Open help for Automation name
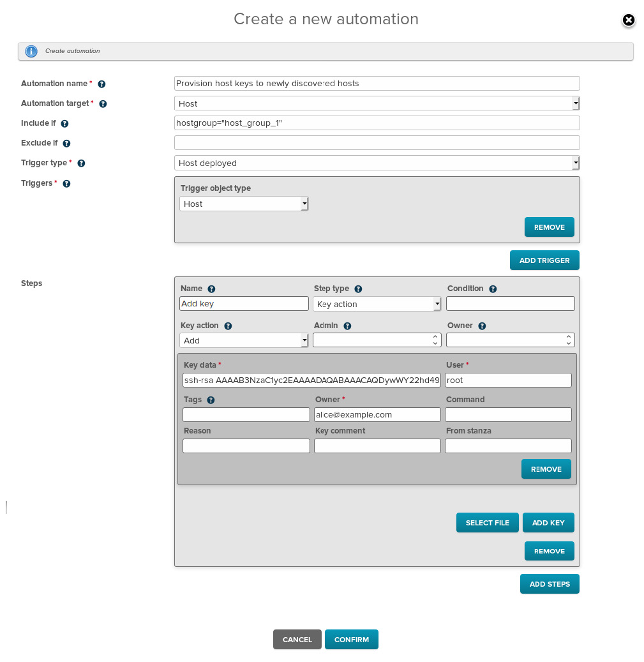This screenshot has height=662, width=644. coord(101,84)
